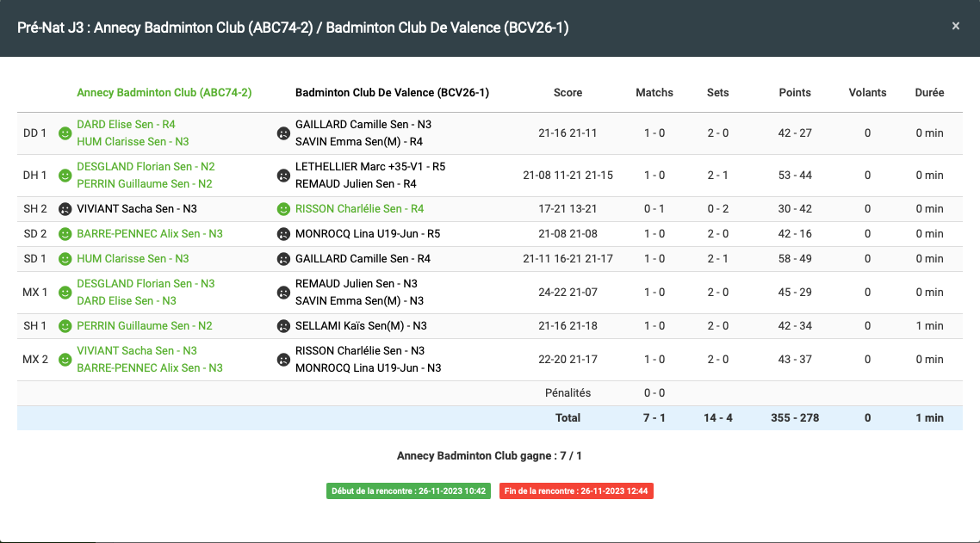Click sad face icon beside VIVIANT Sacha SH 2
980x543 pixels.
(x=65, y=209)
